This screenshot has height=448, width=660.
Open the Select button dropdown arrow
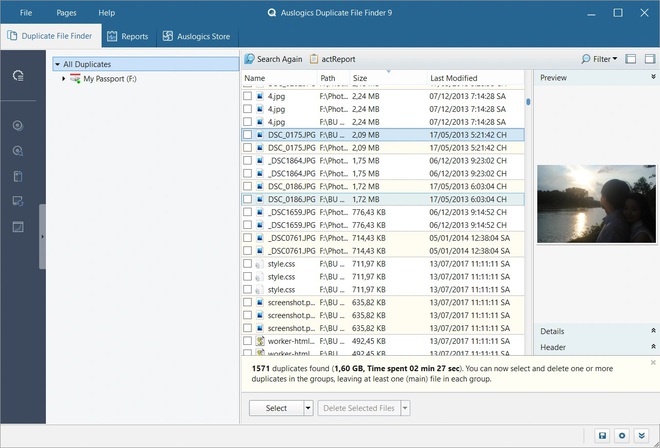pyautogui.click(x=308, y=408)
